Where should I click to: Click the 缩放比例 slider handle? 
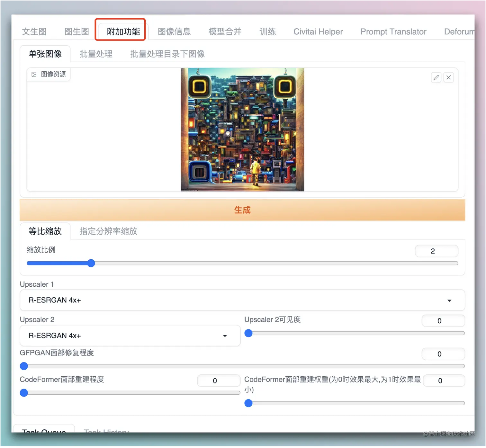pos(91,263)
